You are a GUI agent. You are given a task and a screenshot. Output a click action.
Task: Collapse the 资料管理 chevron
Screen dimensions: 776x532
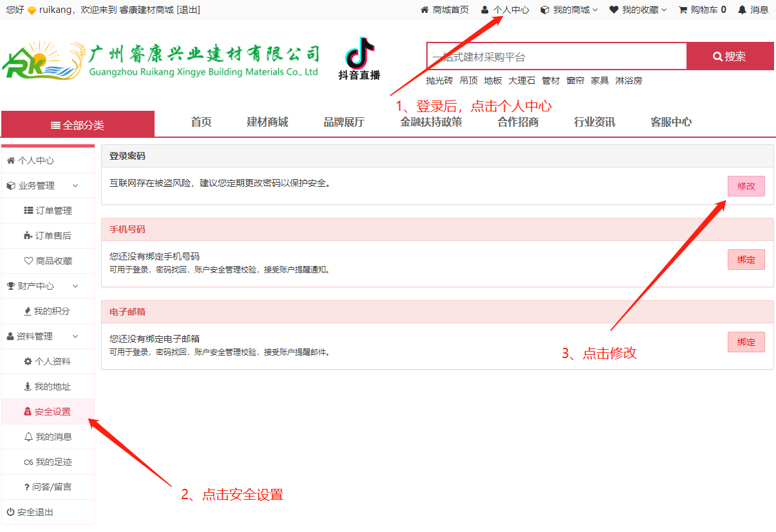(75, 336)
